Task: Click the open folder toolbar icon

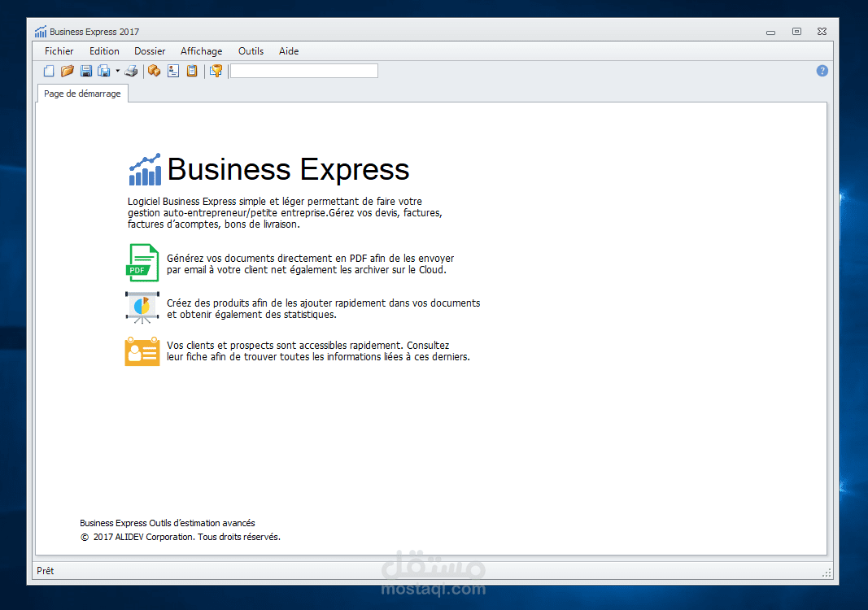Action: pyautogui.click(x=67, y=71)
